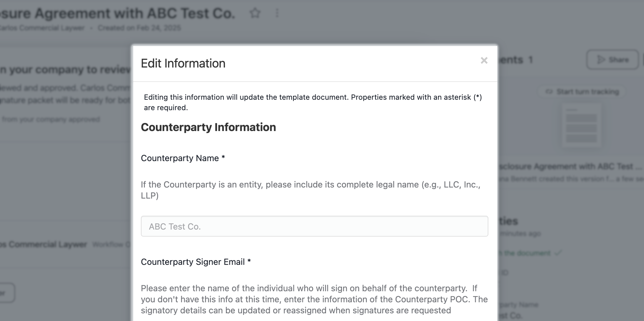Click the green checkmark beside the document
The width and height of the screenshot is (644, 321).
[558, 253]
